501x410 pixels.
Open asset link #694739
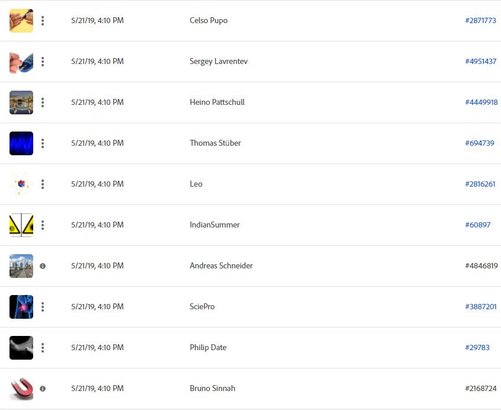[480, 143]
